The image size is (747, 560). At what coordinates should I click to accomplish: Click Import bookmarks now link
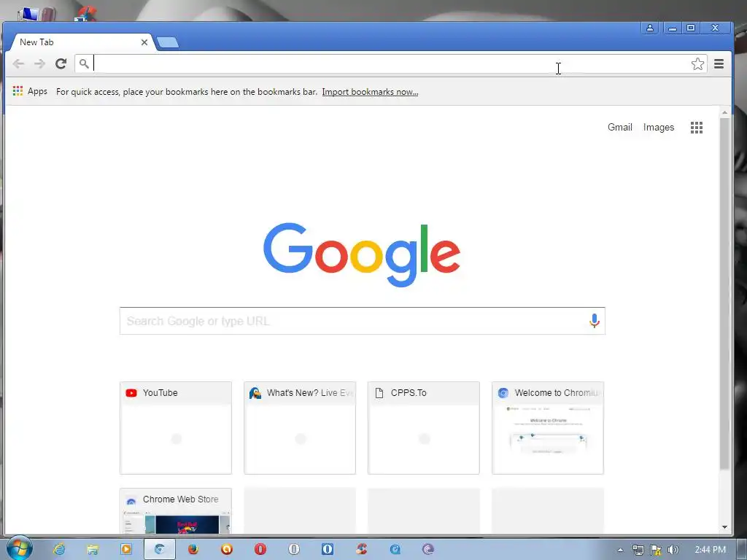[x=370, y=92]
